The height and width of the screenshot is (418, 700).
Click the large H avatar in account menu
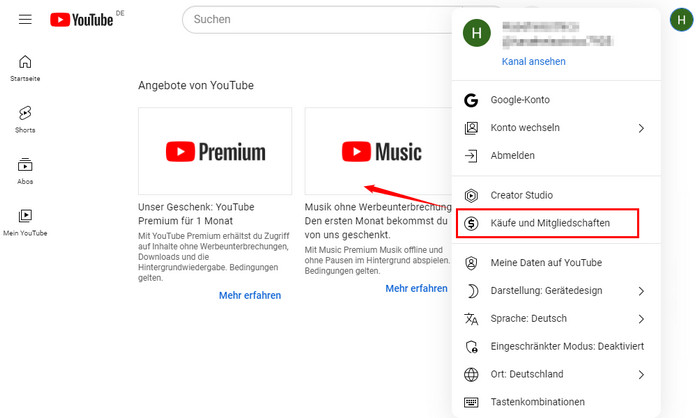pyautogui.click(x=477, y=33)
